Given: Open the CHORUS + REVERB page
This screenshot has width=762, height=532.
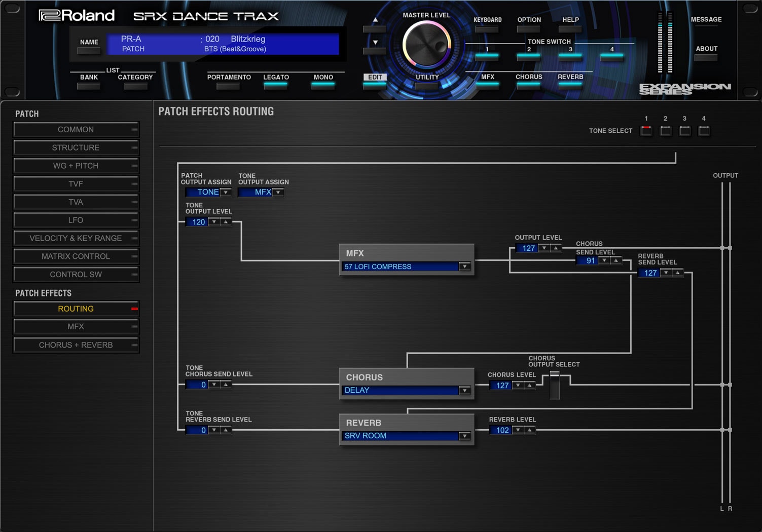Looking at the screenshot, I should click(76, 345).
